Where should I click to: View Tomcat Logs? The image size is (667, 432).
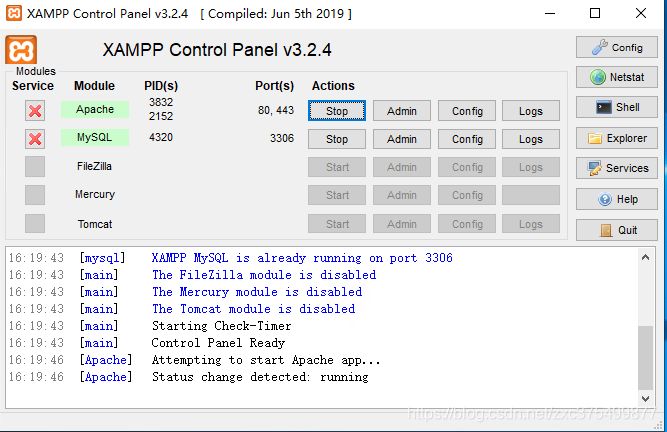point(531,224)
